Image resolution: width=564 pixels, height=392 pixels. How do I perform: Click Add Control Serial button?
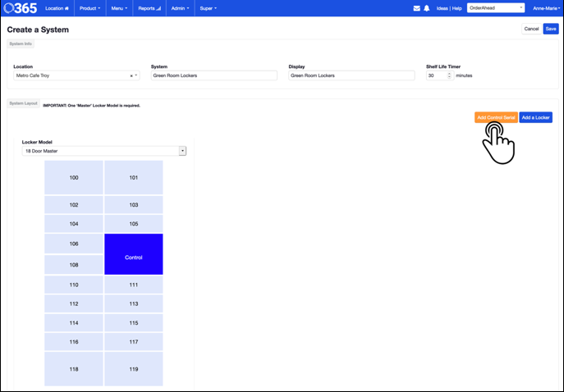[x=495, y=117]
